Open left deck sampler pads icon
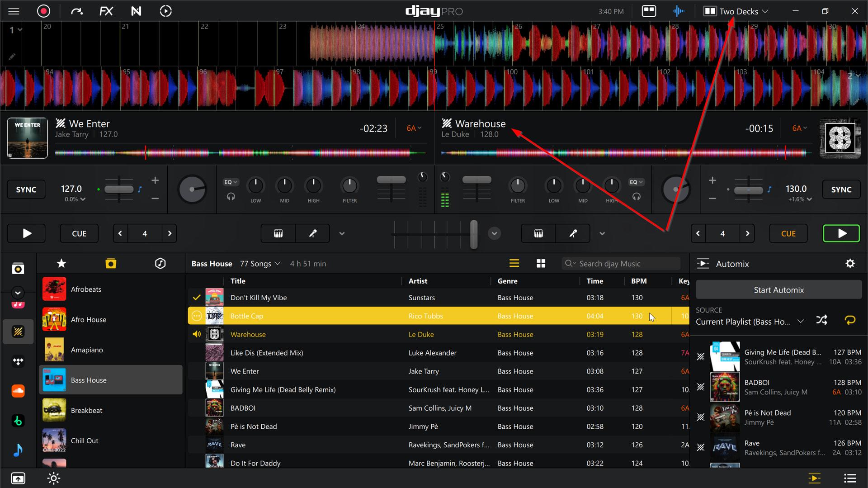Image resolution: width=868 pixels, height=488 pixels. [278, 233]
